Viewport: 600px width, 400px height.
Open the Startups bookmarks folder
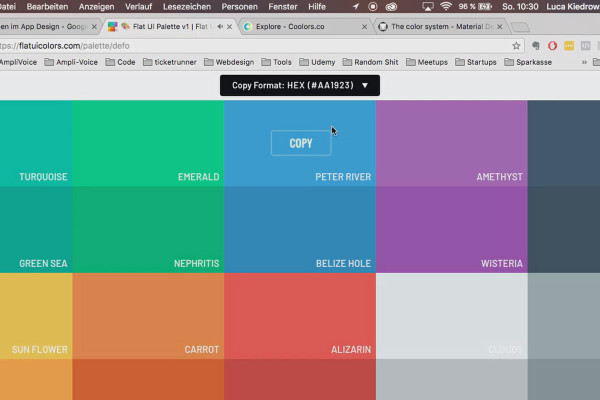click(476, 62)
